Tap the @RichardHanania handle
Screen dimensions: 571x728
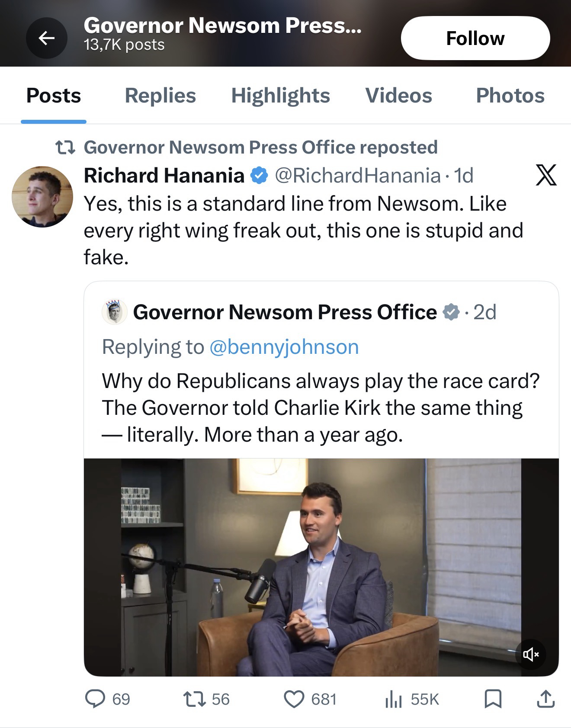coord(358,176)
